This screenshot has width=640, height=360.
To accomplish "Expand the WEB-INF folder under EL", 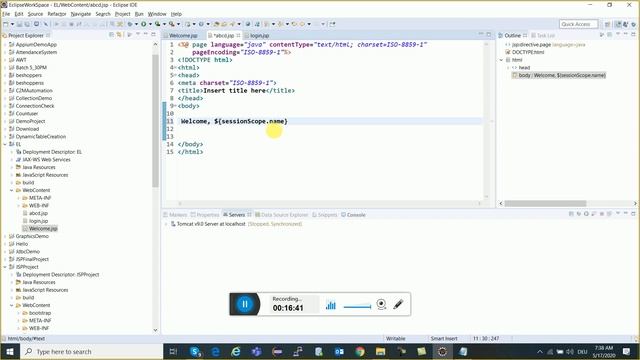I will [x=18, y=206].
